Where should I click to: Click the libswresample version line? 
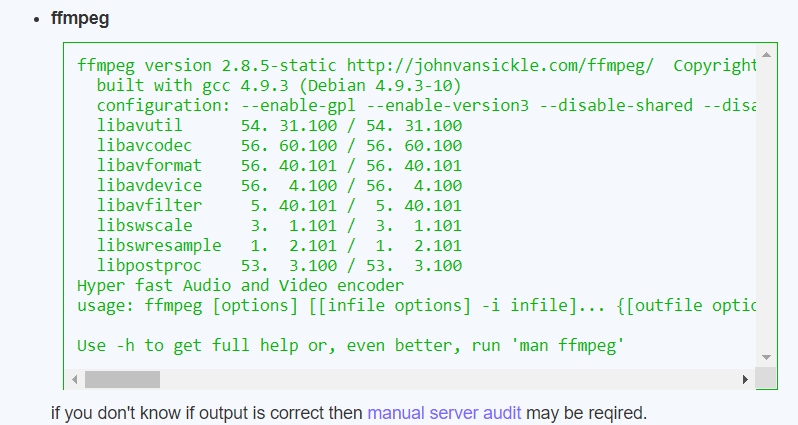coord(279,246)
